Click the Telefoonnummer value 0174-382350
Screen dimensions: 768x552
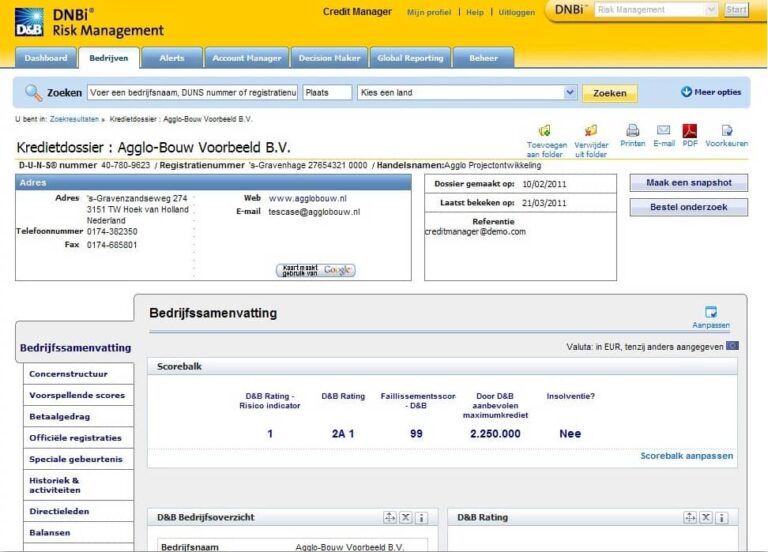click(x=112, y=232)
